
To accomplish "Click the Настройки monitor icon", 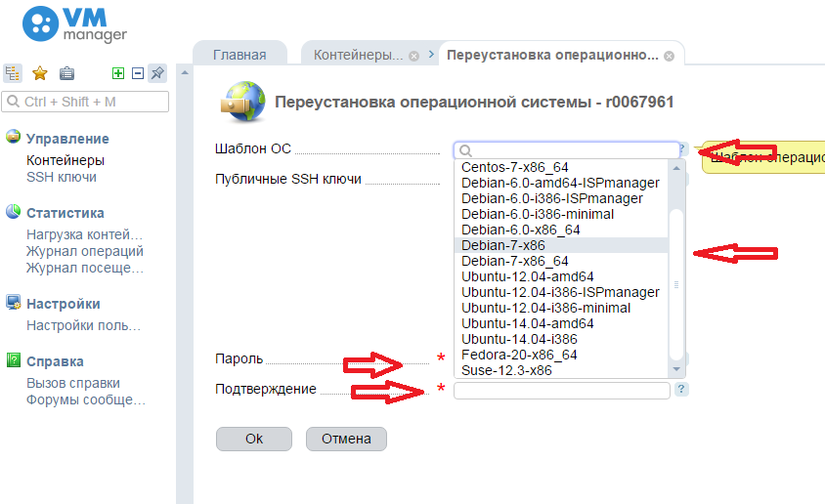I will click(x=13, y=302).
